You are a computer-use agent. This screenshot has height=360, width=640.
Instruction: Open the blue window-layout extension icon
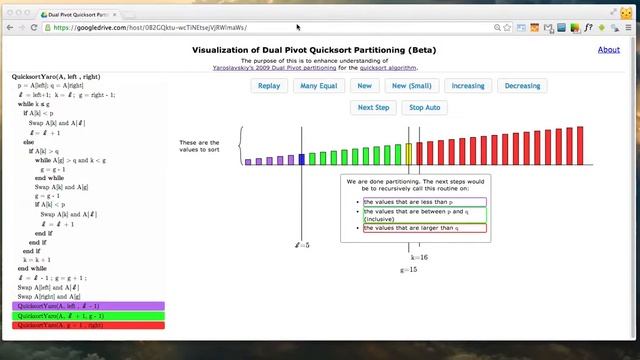[521, 28]
